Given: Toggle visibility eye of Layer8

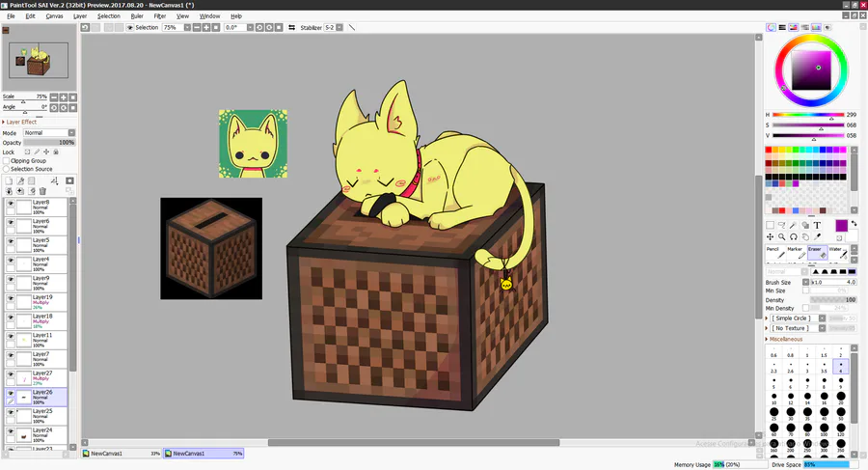Looking at the screenshot, I should (x=11, y=204).
